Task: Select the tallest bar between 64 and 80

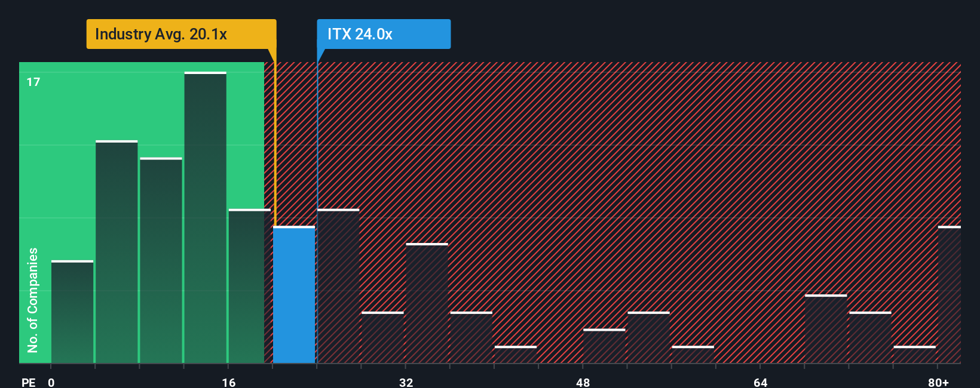Action: [826, 329]
